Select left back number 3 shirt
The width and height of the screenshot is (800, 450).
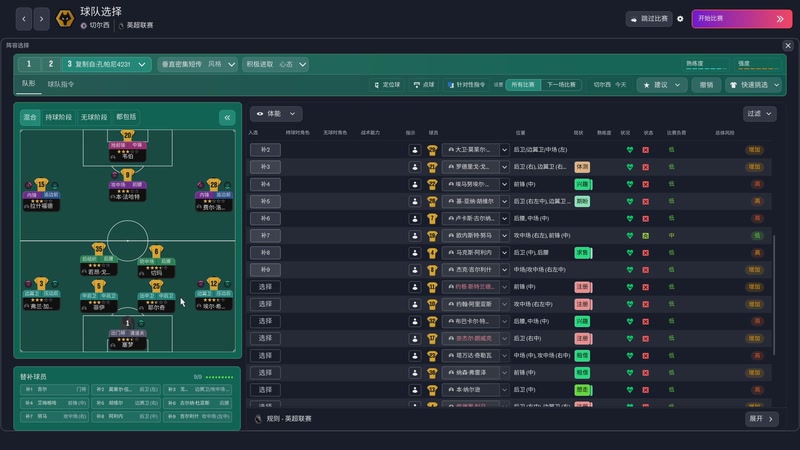point(41,283)
